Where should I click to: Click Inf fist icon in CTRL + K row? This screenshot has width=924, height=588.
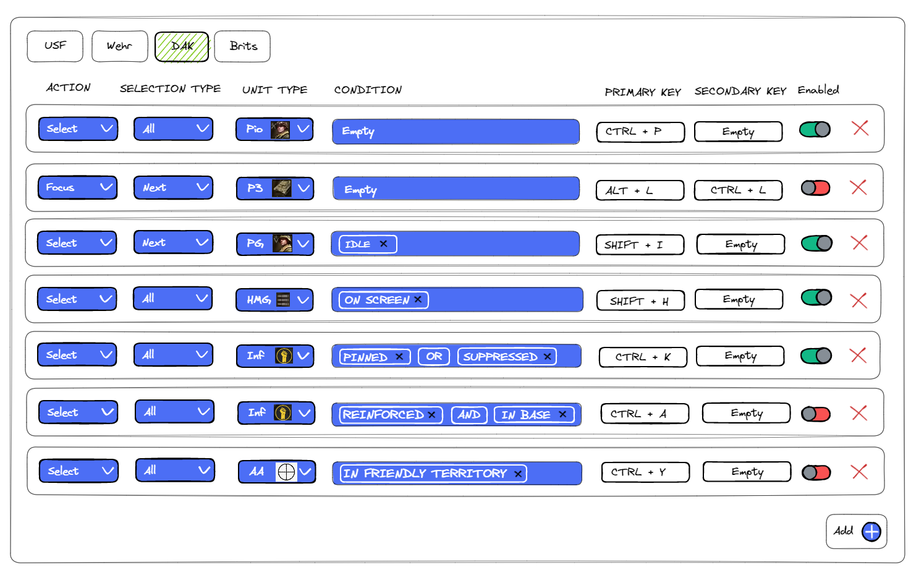tap(284, 356)
